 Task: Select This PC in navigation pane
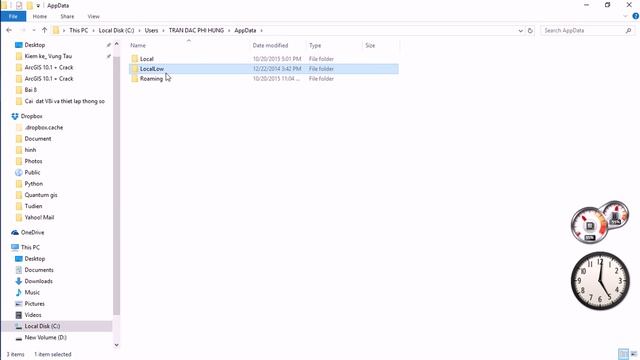coord(30,247)
